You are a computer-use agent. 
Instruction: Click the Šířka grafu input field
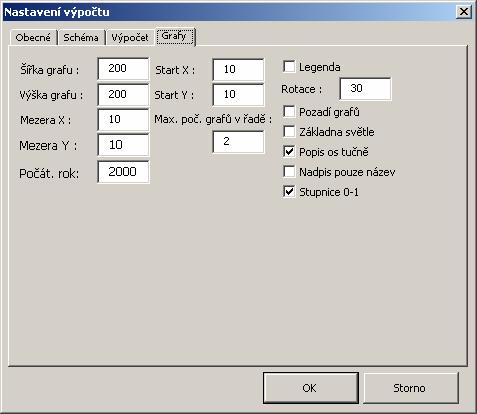123,69
